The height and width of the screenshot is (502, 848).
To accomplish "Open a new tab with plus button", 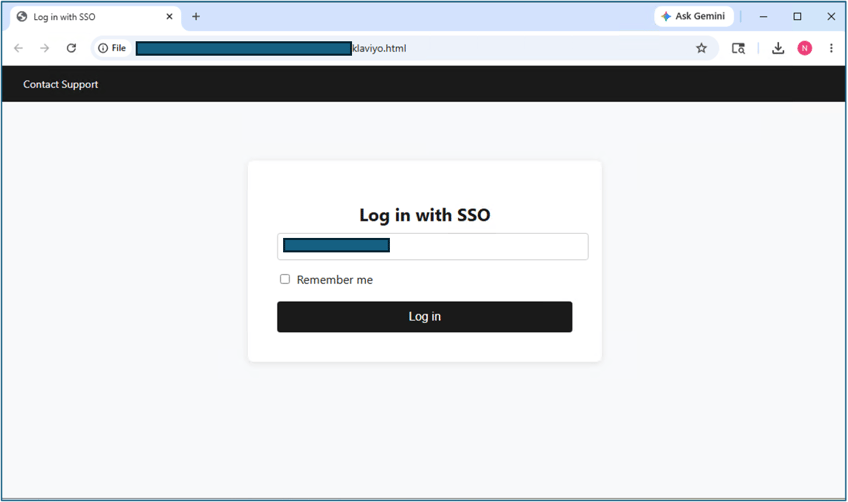I will (x=196, y=17).
